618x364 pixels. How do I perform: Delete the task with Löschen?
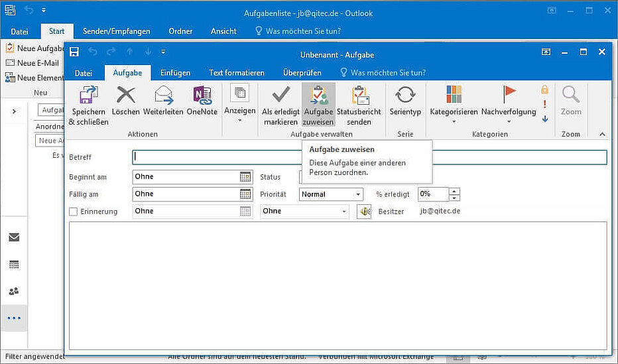point(126,101)
